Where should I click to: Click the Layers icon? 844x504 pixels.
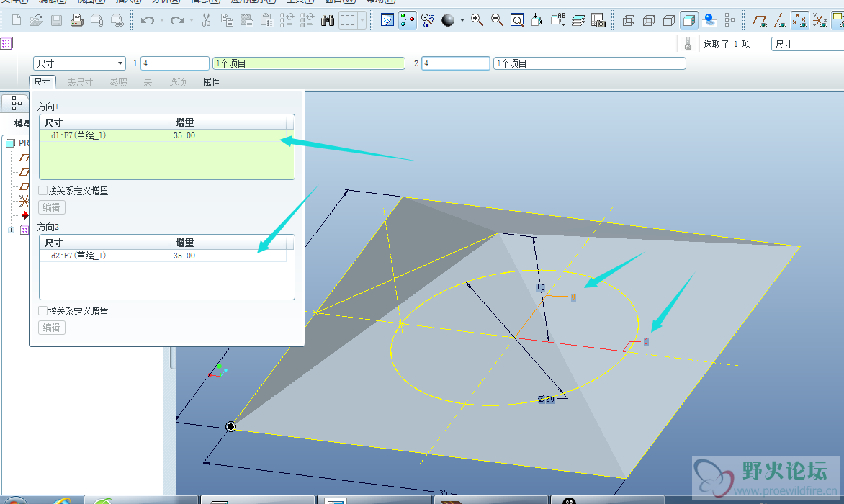(x=578, y=20)
